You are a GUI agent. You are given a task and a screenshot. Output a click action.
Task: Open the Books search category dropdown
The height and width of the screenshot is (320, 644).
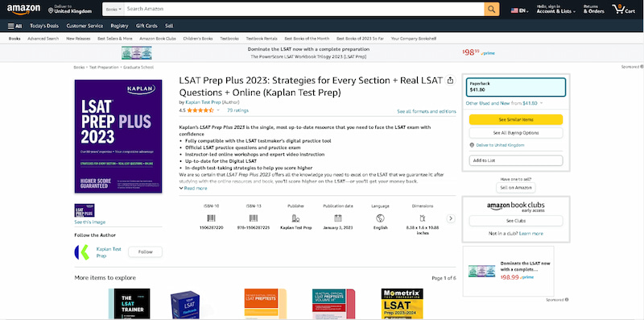click(114, 9)
